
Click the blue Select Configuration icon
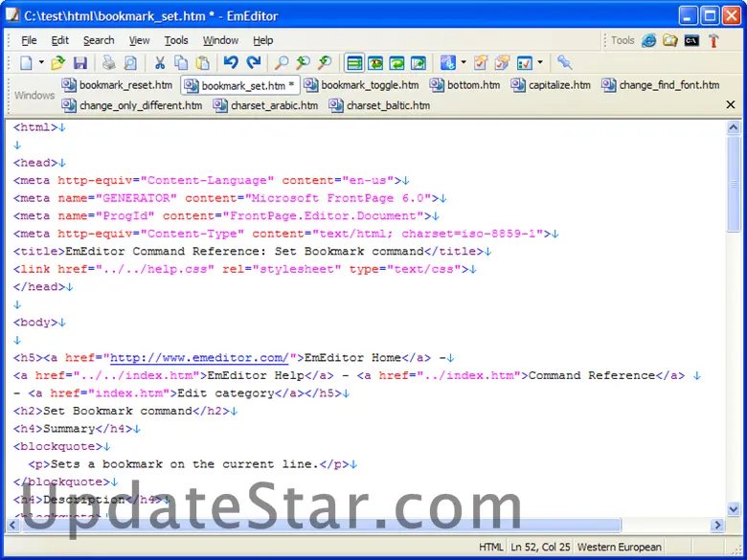coord(448,63)
